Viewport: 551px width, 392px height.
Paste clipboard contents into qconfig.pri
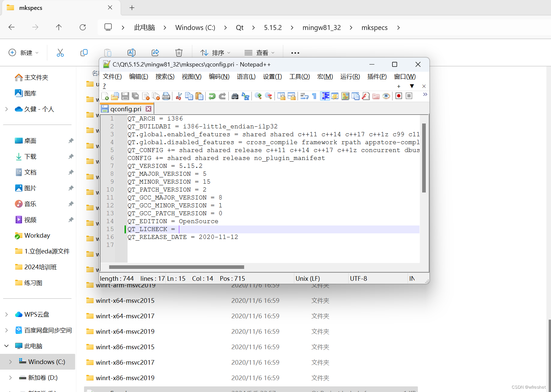199,96
